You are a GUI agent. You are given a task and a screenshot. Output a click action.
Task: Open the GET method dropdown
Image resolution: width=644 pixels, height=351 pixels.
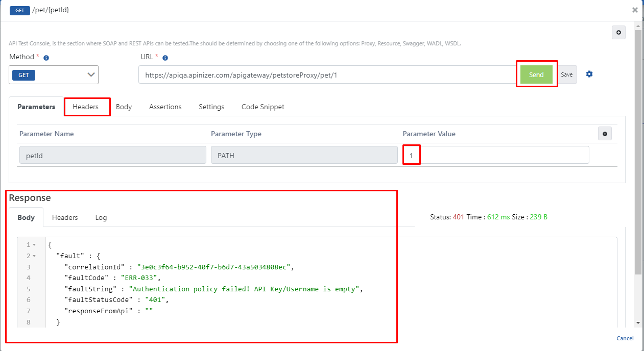(x=54, y=74)
